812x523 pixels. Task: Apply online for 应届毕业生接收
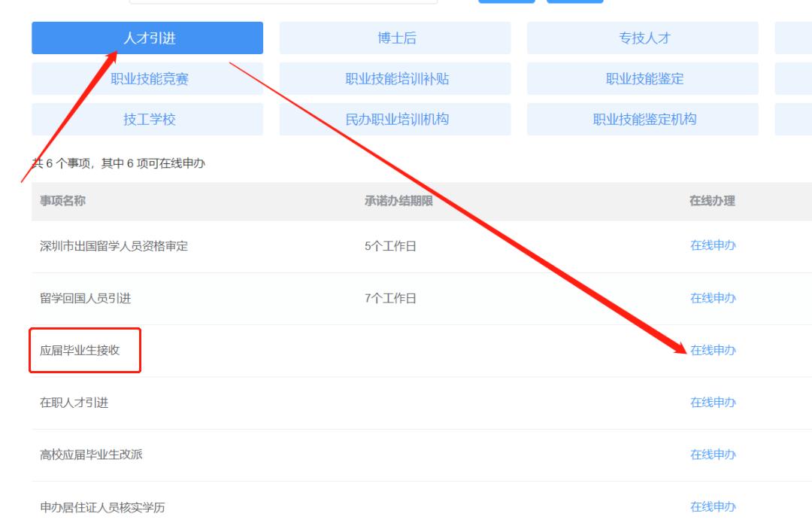[x=713, y=350]
